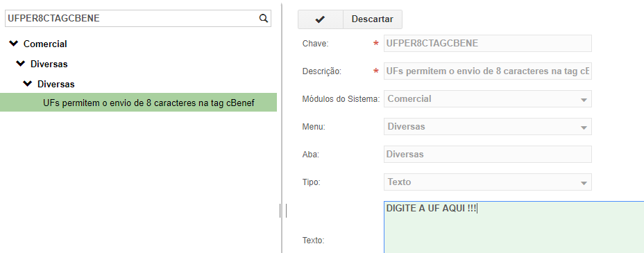Click the 'Aba:' field label
This screenshot has width=644, height=253.
[310, 155]
